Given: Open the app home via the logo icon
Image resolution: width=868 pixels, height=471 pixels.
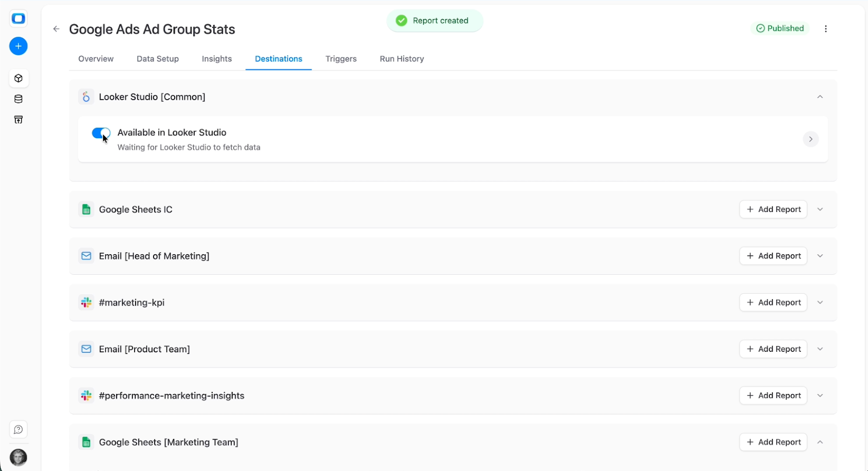Looking at the screenshot, I should coord(18,18).
